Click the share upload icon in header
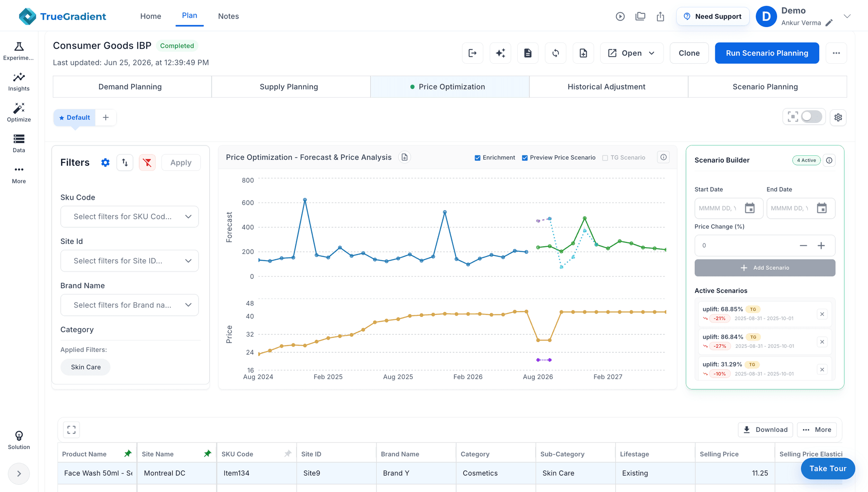This screenshot has width=868, height=492. (660, 16)
